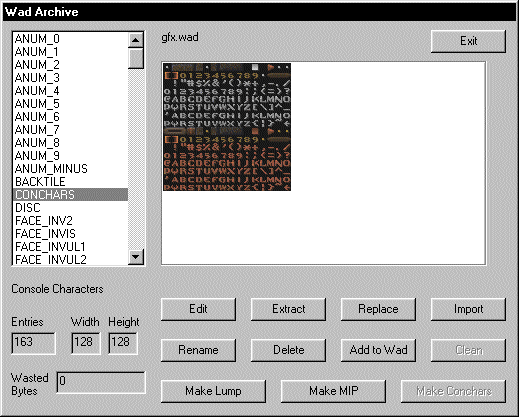Exit the Wad Archive dialog
Screen dimensions: 519x417
point(468,41)
